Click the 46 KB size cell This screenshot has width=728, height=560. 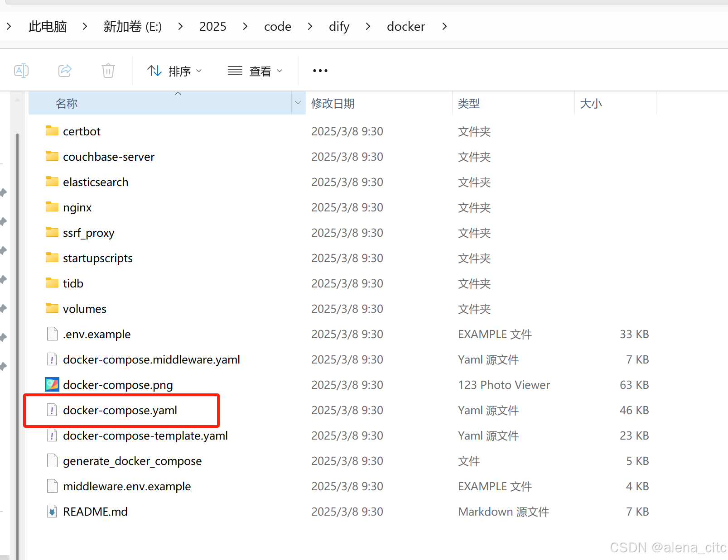coord(634,410)
